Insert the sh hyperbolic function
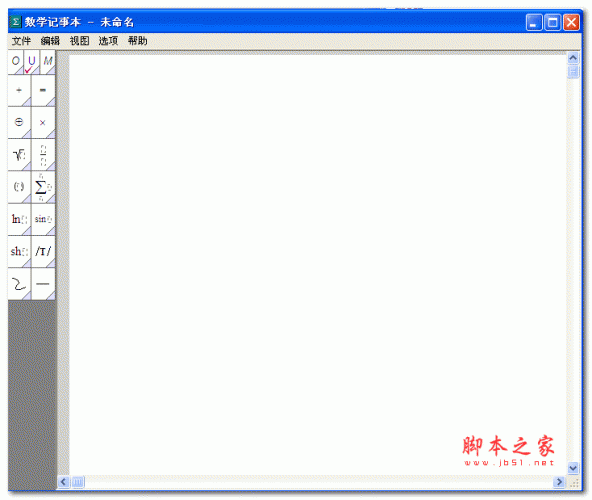592x500 pixels. point(19,252)
